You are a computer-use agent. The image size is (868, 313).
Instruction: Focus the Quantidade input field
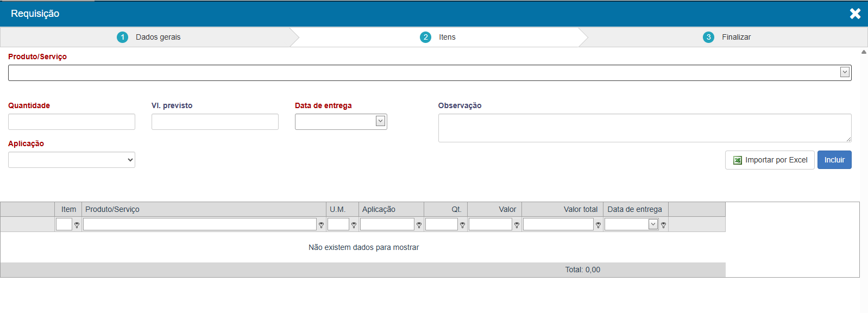point(72,122)
